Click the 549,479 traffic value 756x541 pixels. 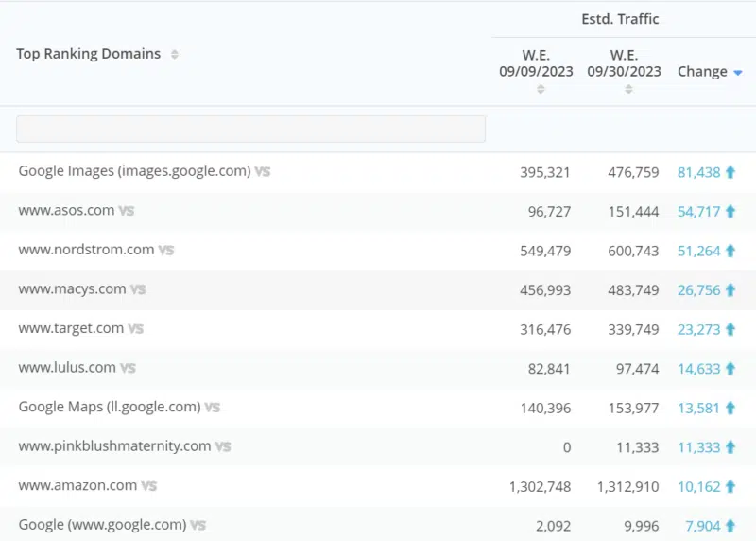(x=545, y=251)
